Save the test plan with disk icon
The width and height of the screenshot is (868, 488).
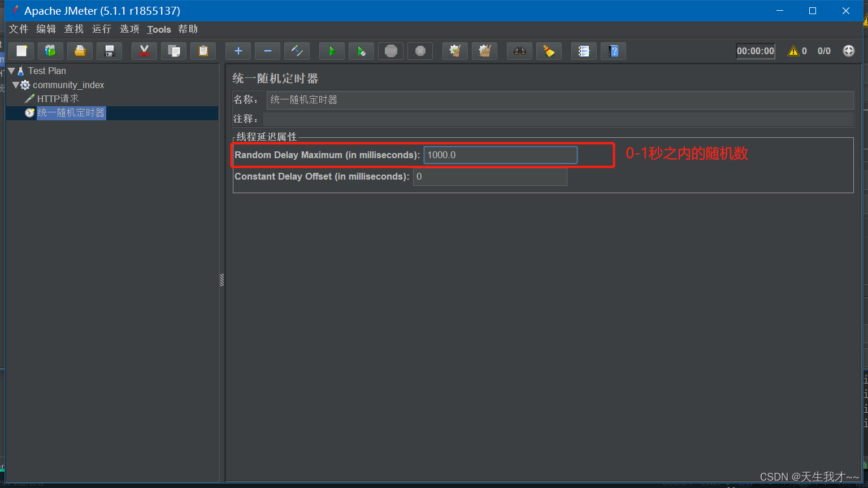(x=110, y=51)
